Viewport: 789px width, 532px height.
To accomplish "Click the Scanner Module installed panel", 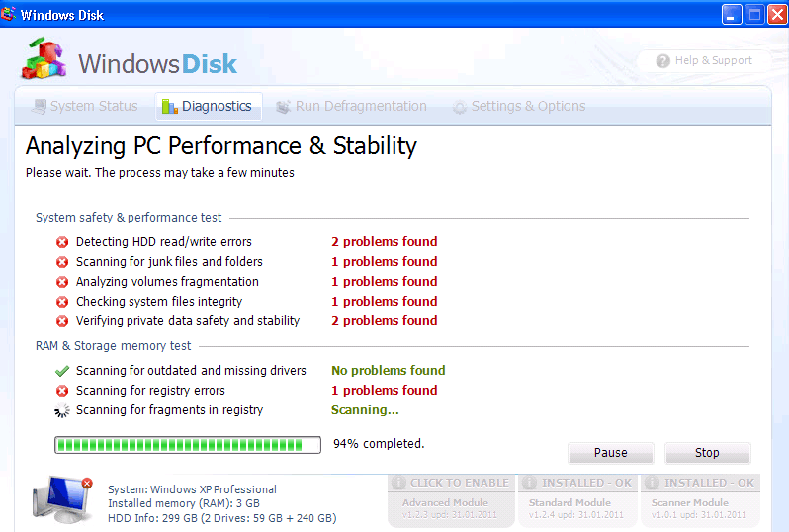I will click(x=700, y=499).
